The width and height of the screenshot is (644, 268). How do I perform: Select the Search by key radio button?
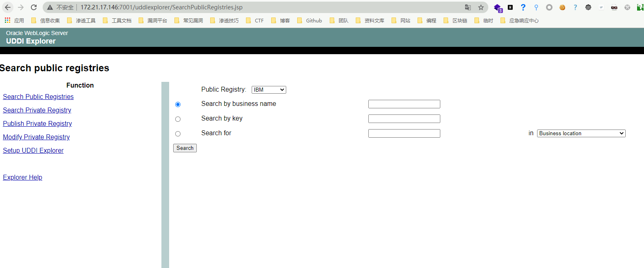click(178, 119)
